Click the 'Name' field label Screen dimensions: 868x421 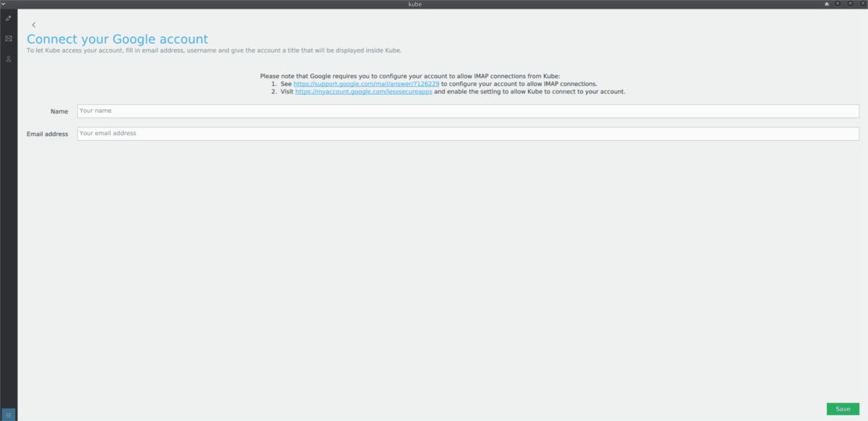coord(59,111)
